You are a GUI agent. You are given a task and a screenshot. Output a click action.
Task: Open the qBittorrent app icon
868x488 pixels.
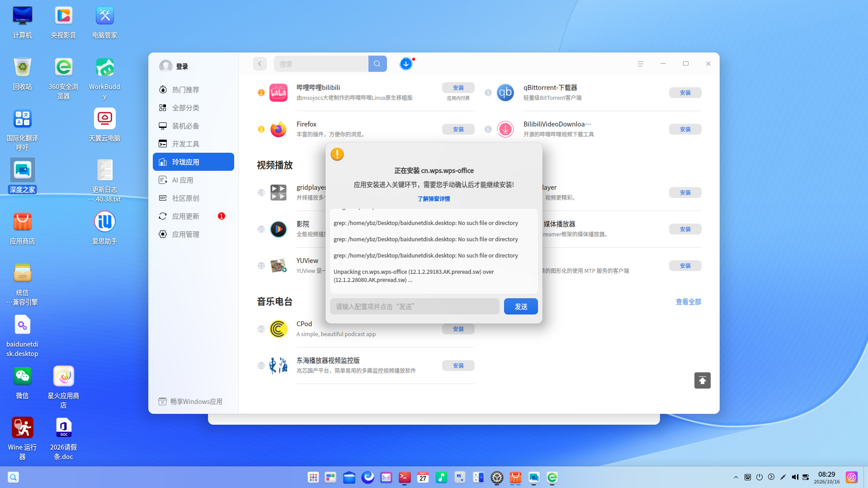coord(505,93)
